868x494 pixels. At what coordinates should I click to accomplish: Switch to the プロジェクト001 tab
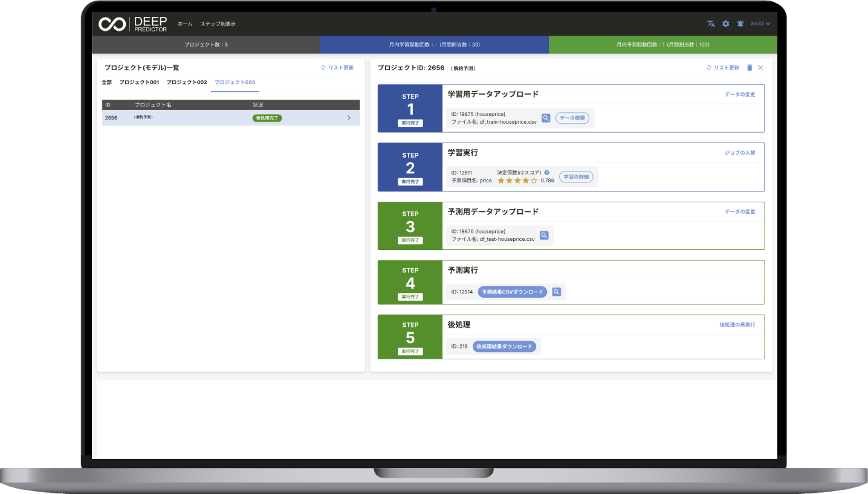(139, 82)
